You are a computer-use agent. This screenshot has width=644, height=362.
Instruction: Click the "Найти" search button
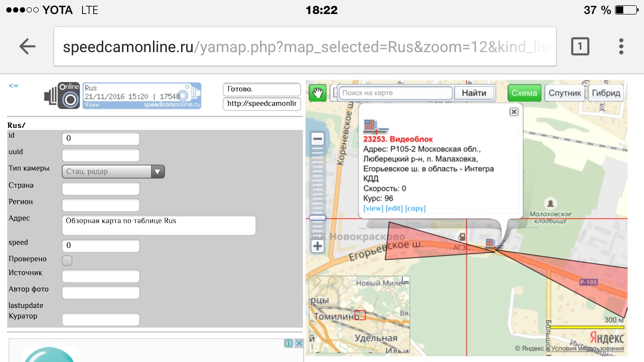point(474,93)
